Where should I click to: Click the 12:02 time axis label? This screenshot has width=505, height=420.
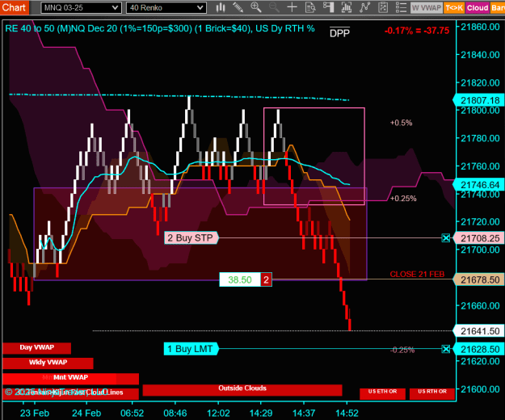click(x=218, y=413)
